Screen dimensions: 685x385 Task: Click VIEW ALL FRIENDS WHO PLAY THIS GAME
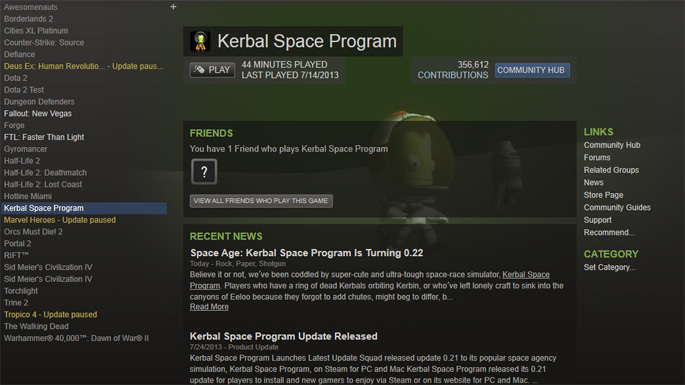(261, 201)
